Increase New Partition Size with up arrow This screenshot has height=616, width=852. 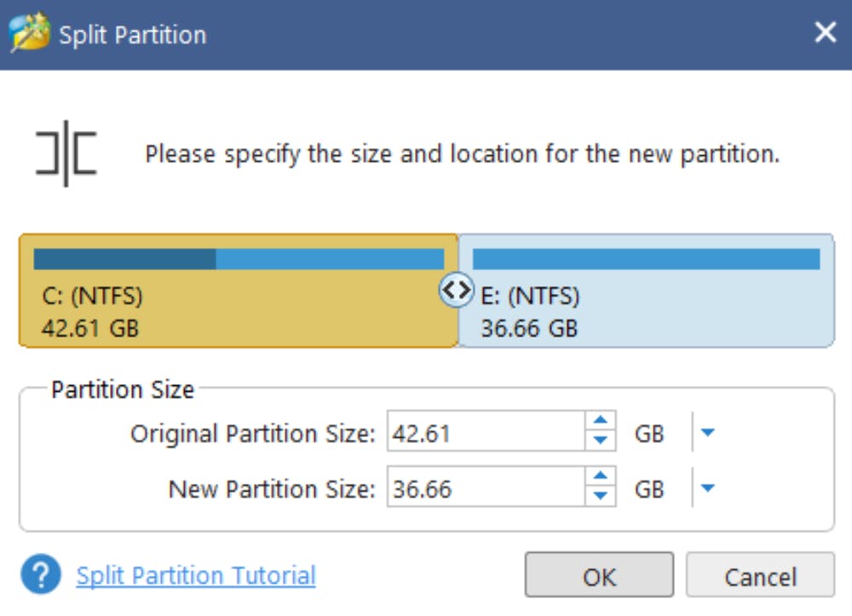click(602, 477)
